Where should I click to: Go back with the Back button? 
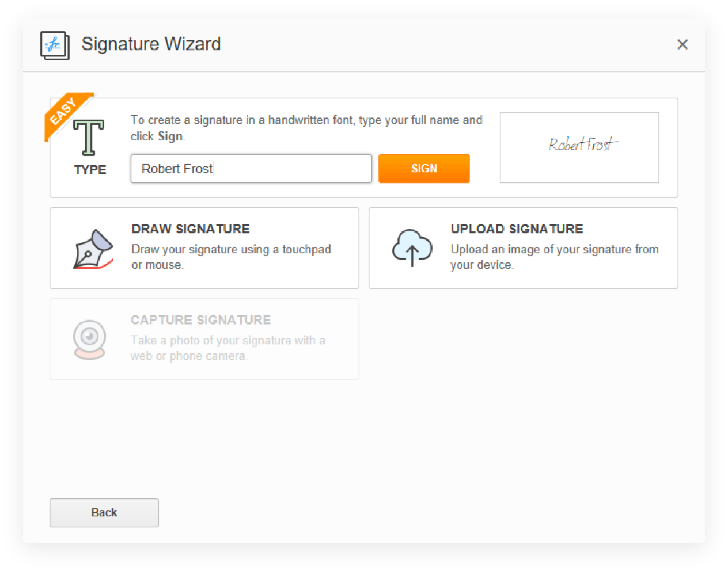[104, 513]
